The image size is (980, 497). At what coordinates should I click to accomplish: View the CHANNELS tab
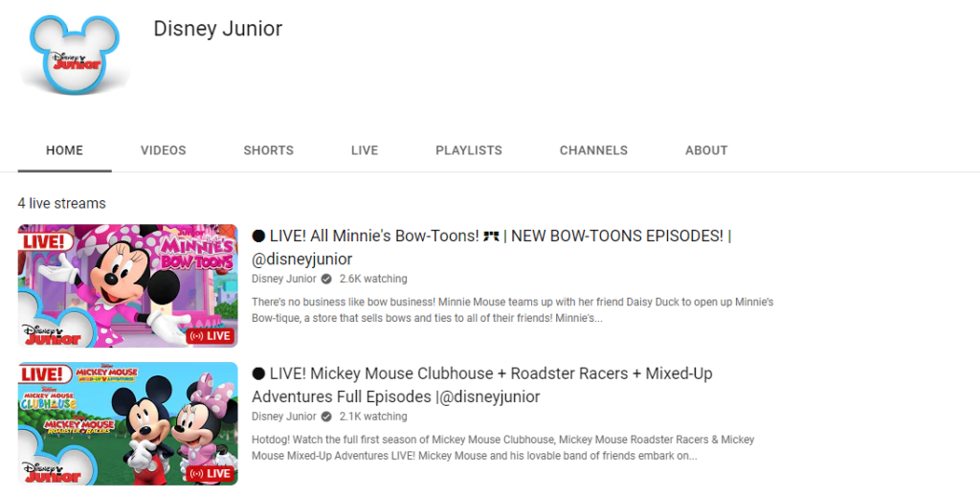pyautogui.click(x=593, y=150)
